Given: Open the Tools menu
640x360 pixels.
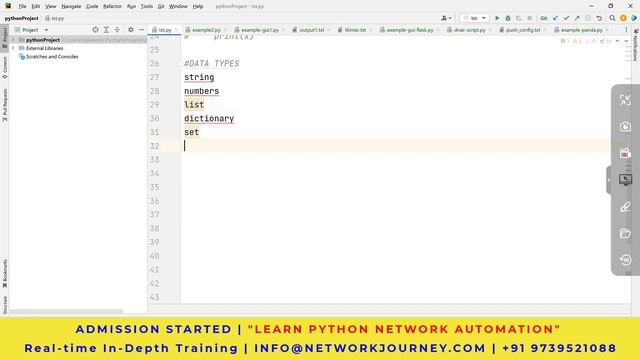Looking at the screenshot, I should pyautogui.click(x=147, y=7).
